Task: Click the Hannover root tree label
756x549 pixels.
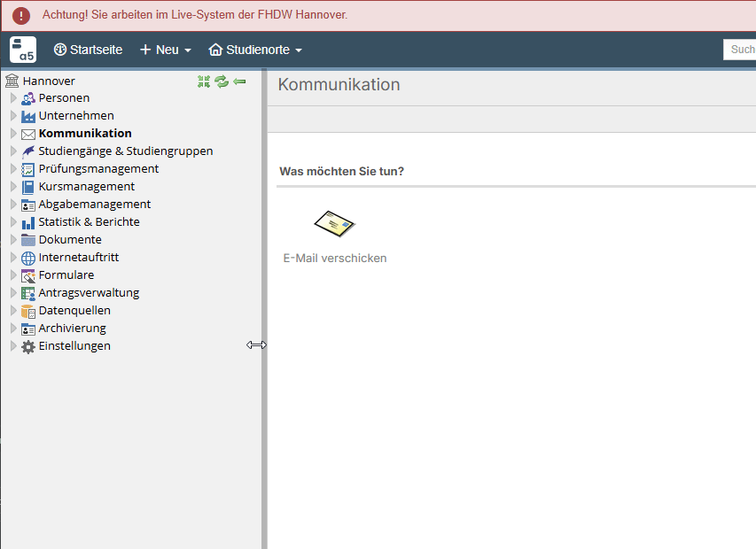Action: tap(49, 81)
